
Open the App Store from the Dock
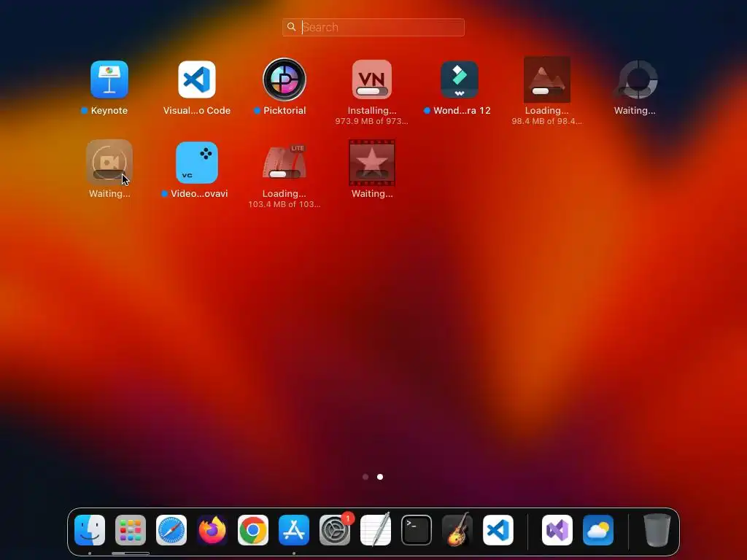click(294, 530)
